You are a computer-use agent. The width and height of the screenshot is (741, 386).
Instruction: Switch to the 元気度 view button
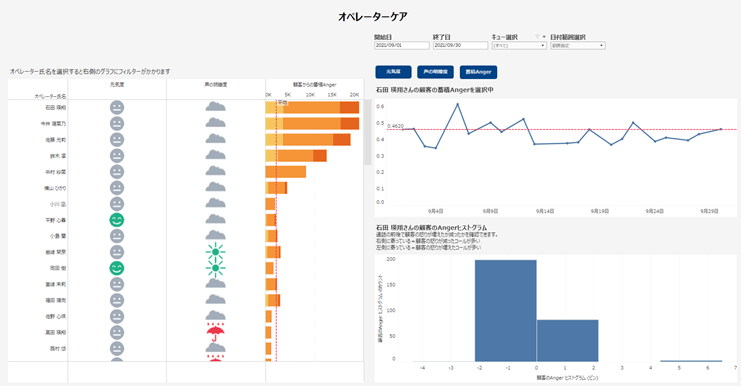393,72
